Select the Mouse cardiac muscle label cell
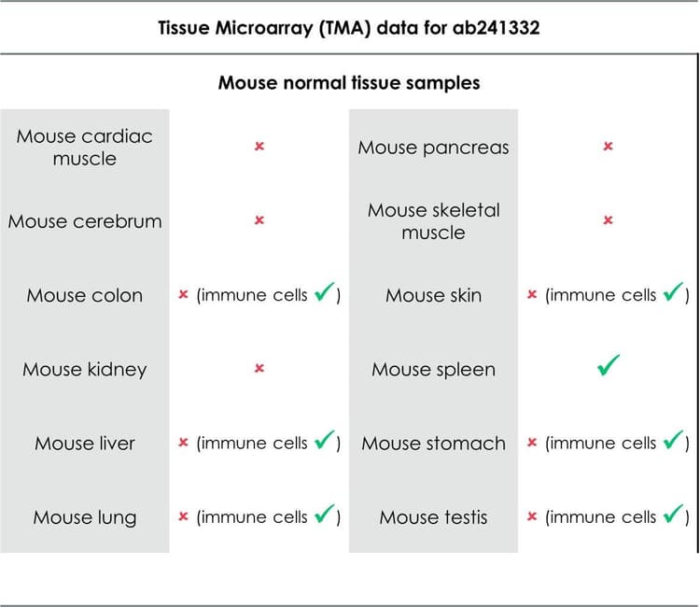The height and width of the screenshot is (607, 700). tap(85, 147)
